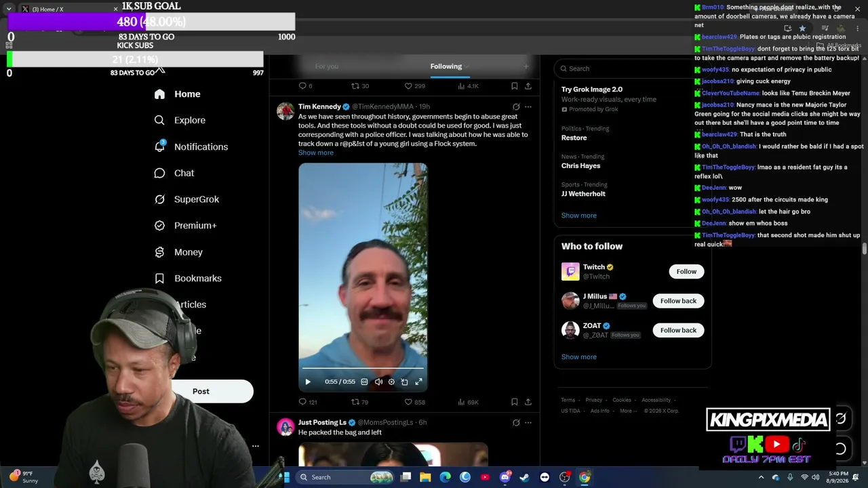
Task: Follow back J Millus
Action: [x=678, y=301]
